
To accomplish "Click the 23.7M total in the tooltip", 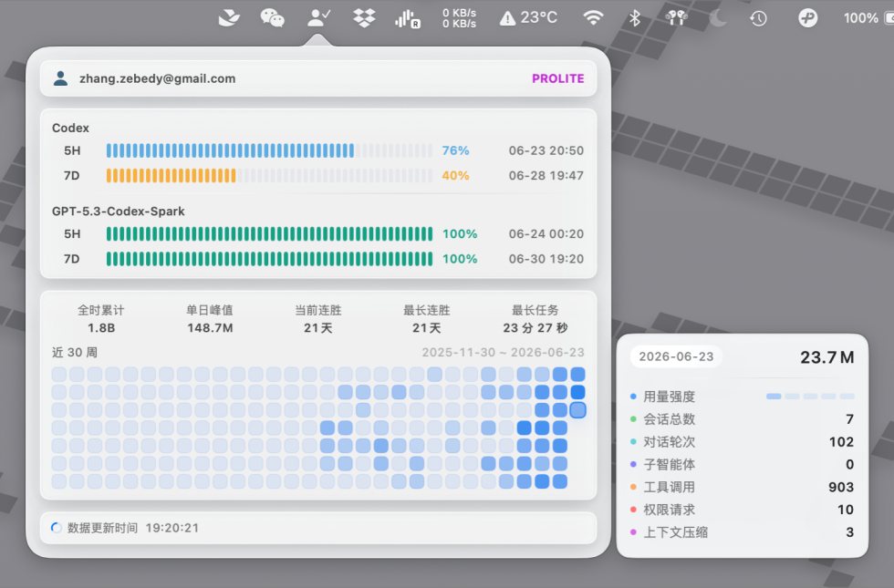I will pyautogui.click(x=826, y=357).
